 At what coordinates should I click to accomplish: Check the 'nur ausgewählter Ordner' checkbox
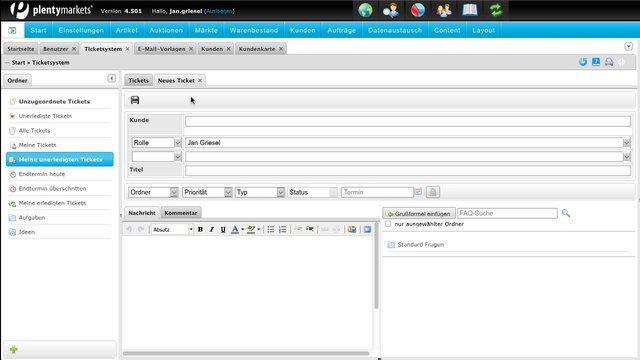[388, 224]
